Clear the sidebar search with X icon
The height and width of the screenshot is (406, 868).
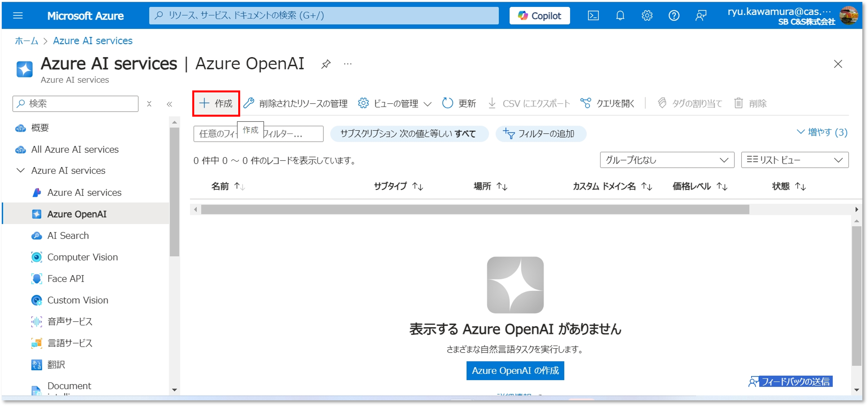(x=149, y=104)
